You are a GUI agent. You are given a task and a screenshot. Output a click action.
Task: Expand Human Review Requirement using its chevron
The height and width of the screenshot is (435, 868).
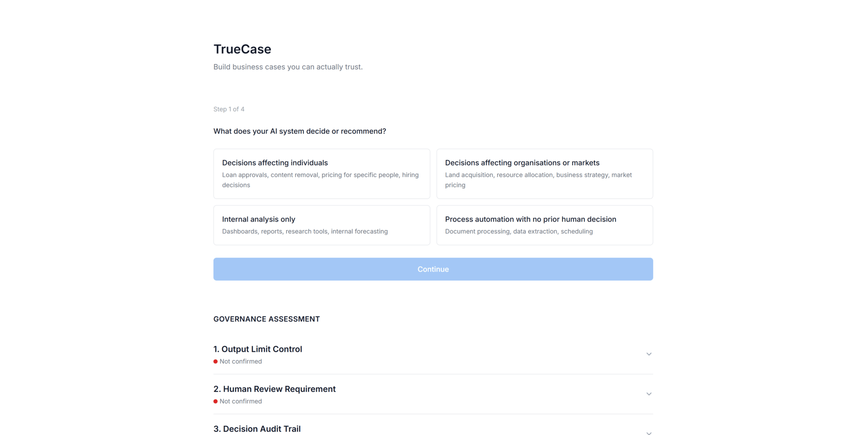coord(649,394)
